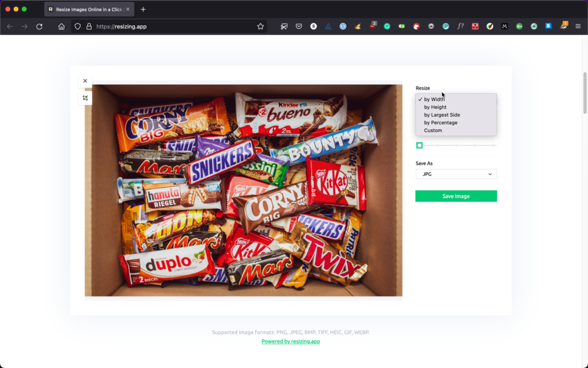
Task: Click the green resize slider handle
Action: [420, 145]
